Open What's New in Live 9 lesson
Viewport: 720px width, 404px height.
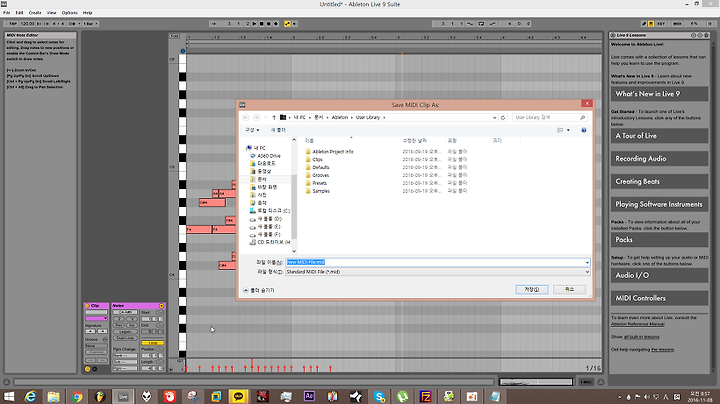click(659, 94)
